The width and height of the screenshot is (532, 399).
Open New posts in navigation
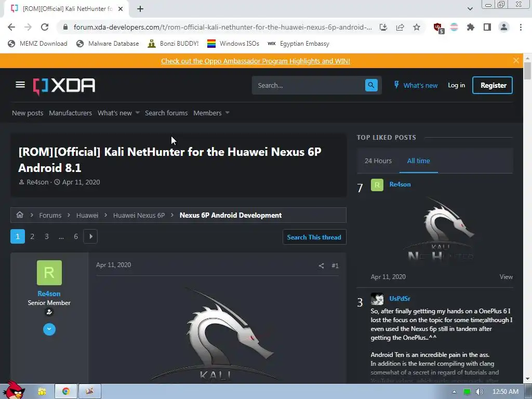(28, 113)
